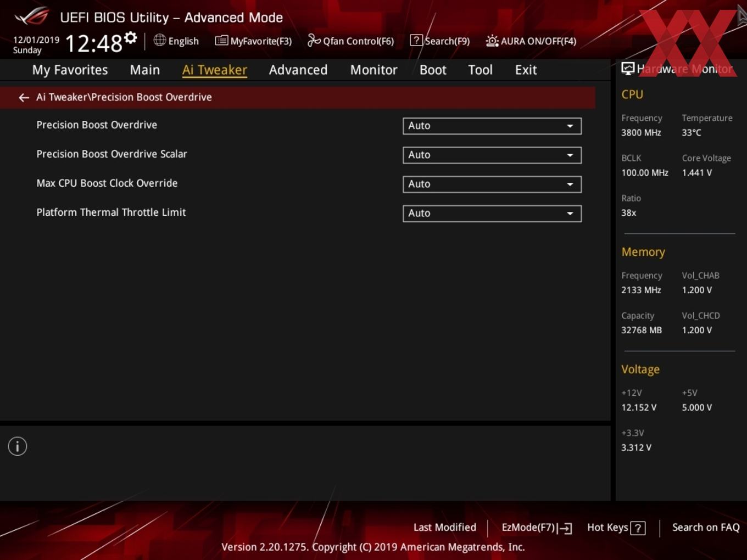
Task: Select the Exit tab
Action: coord(526,70)
